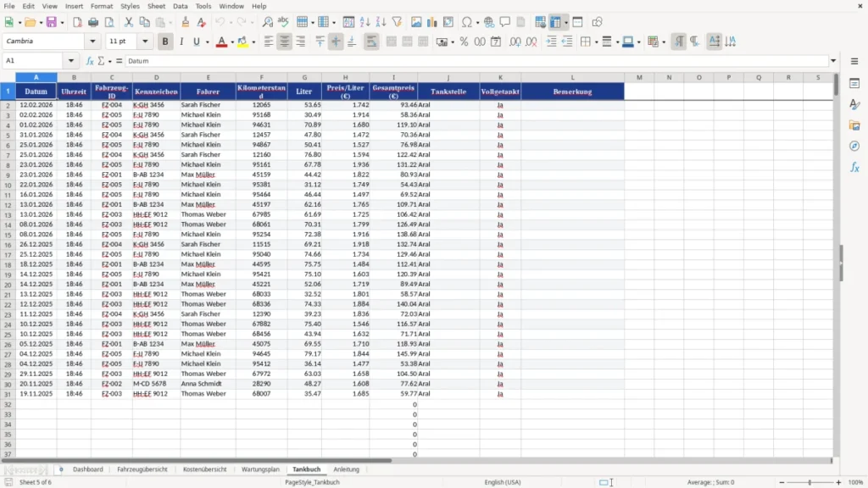Open the Print dialog via printer icon
Screen dimensions: 868x488
point(93,22)
